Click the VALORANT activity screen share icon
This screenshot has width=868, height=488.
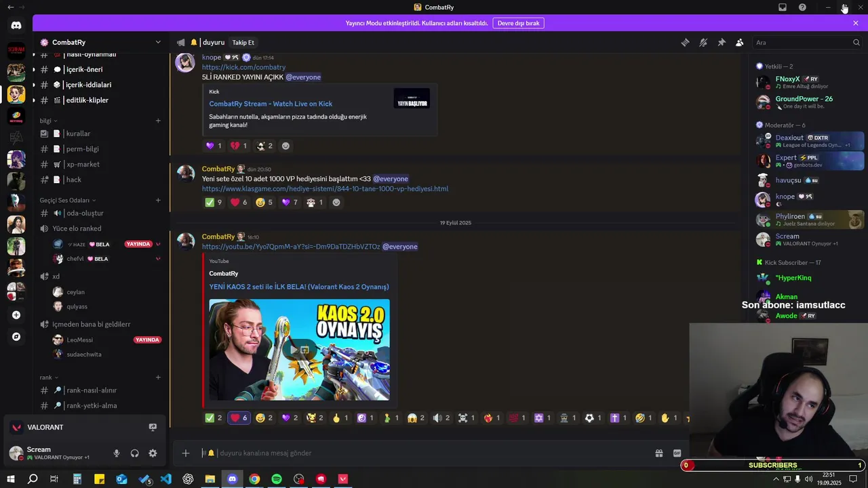click(x=153, y=427)
